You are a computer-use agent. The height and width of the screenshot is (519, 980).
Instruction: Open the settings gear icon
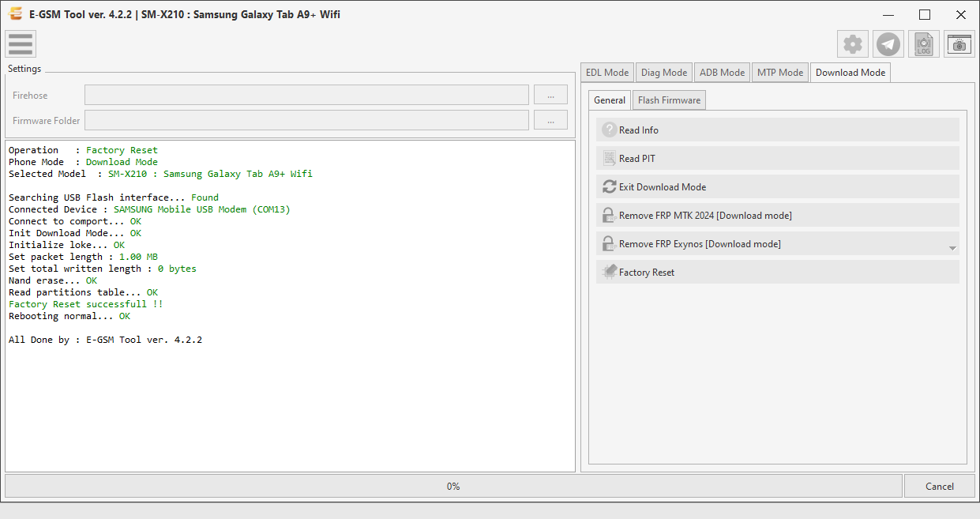coord(853,44)
